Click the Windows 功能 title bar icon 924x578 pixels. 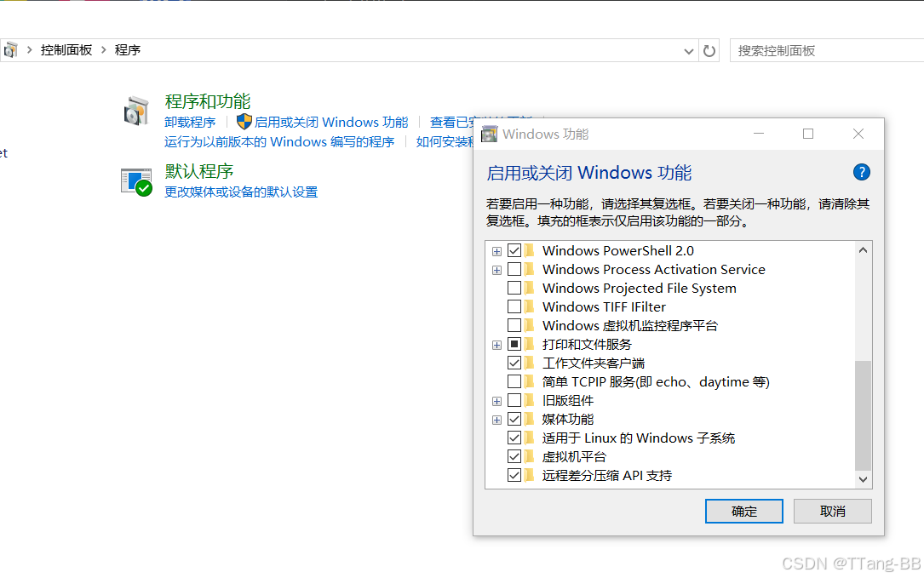tap(489, 134)
